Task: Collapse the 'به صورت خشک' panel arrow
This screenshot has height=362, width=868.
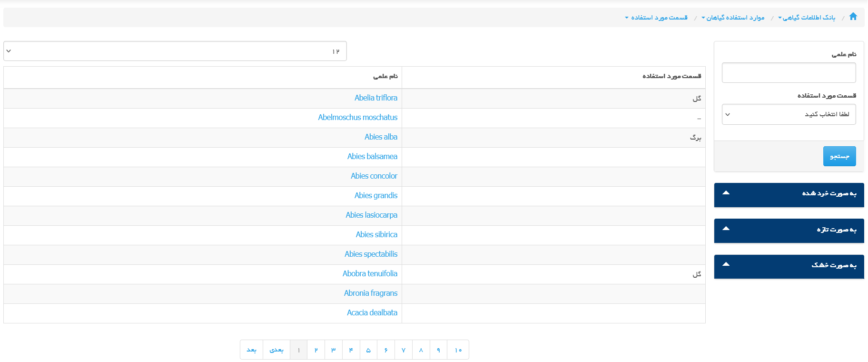Action: click(726, 264)
